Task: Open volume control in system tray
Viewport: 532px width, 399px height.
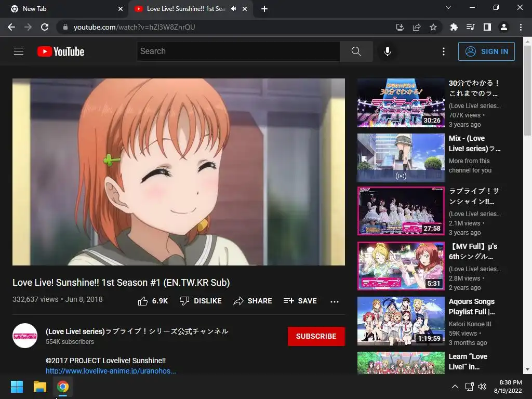Action: (x=482, y=387)
